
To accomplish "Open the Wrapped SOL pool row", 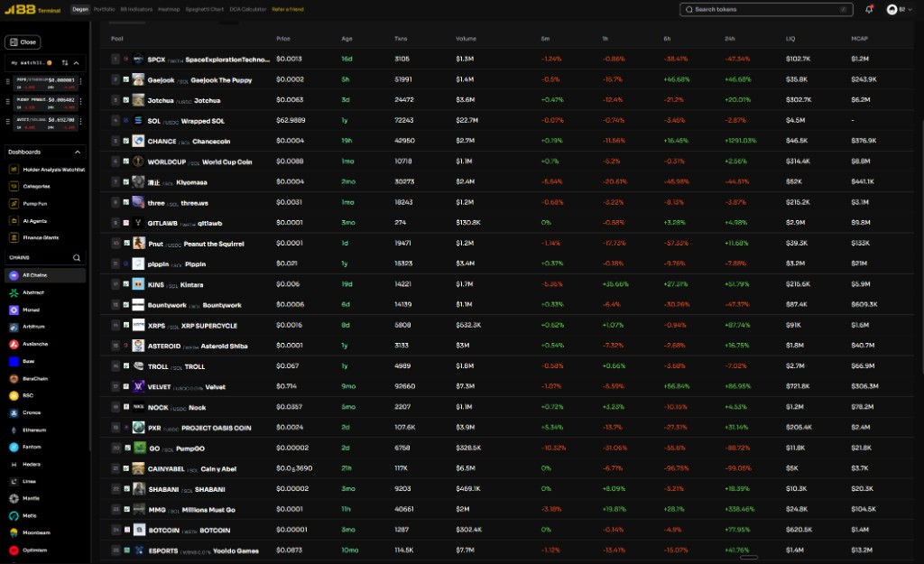I will pos(507,120).
